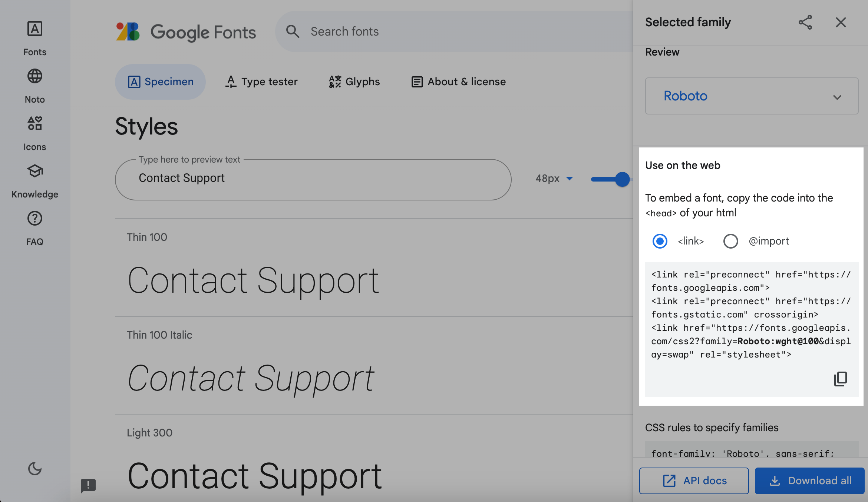Viewport: 868px width, 502px height.
Task: Copy the embed code with the copy icon
Action: coord(840,379)
